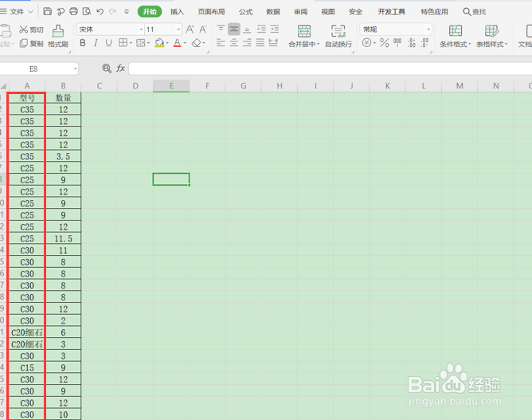Center text horizontally

point(234,43)
